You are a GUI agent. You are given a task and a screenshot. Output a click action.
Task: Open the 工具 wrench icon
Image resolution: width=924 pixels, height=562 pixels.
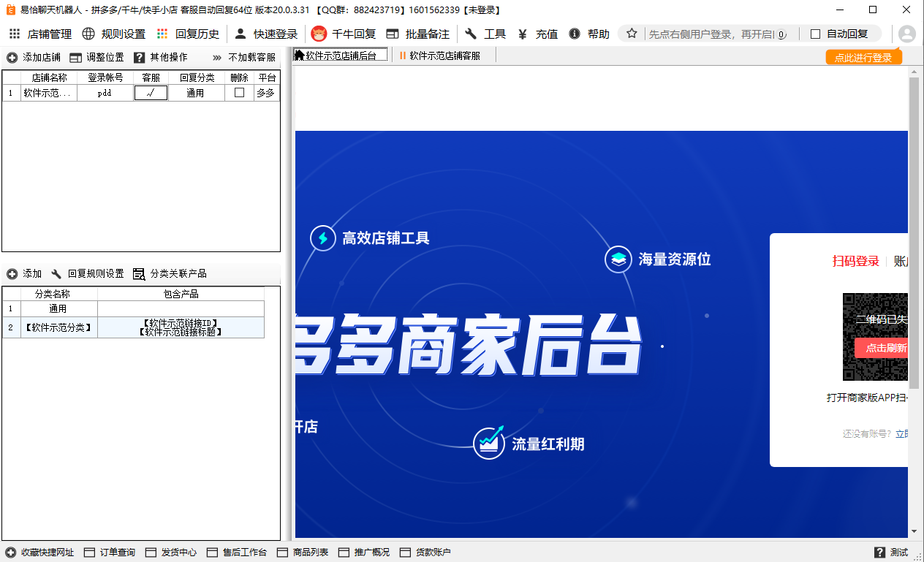tap(471, 34)
